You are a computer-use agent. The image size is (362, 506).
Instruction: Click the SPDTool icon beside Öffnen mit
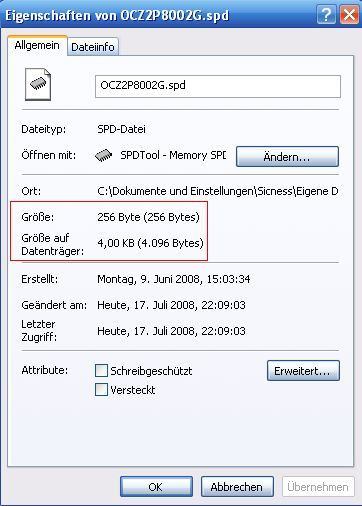pos(103,155)
